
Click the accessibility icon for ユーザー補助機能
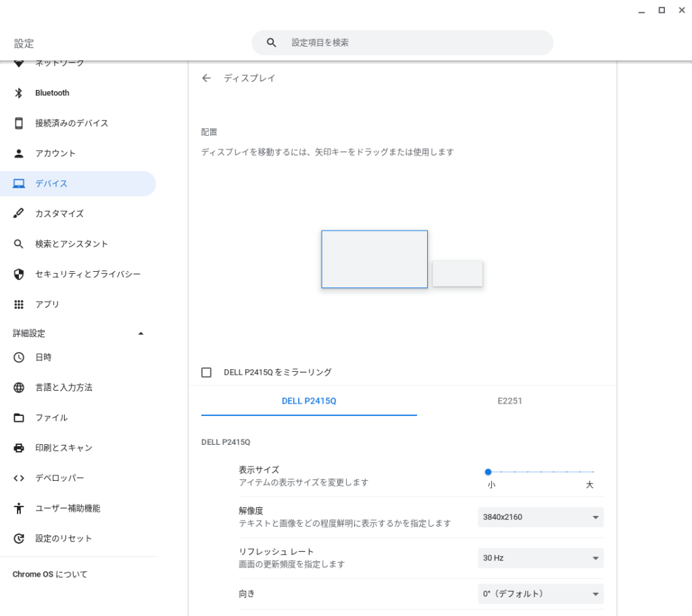pyautogui.click(x=18, y=508)
